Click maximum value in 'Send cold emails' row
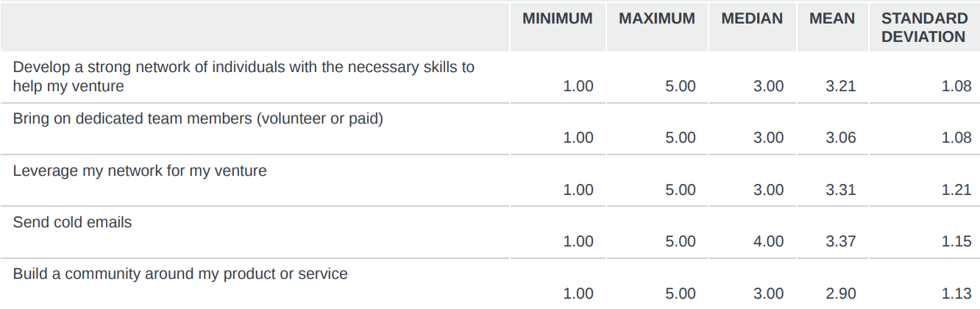 coord(681,241)
